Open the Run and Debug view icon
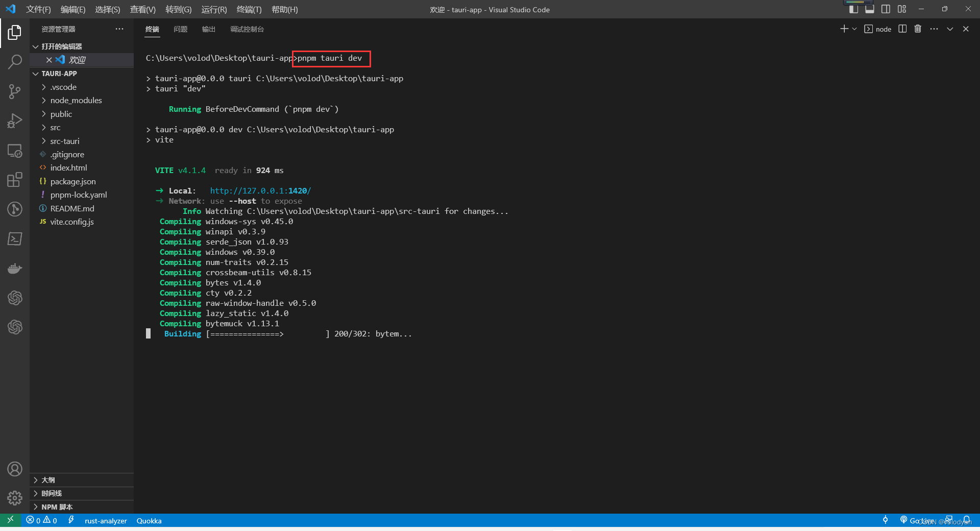 tap(15, 121)
